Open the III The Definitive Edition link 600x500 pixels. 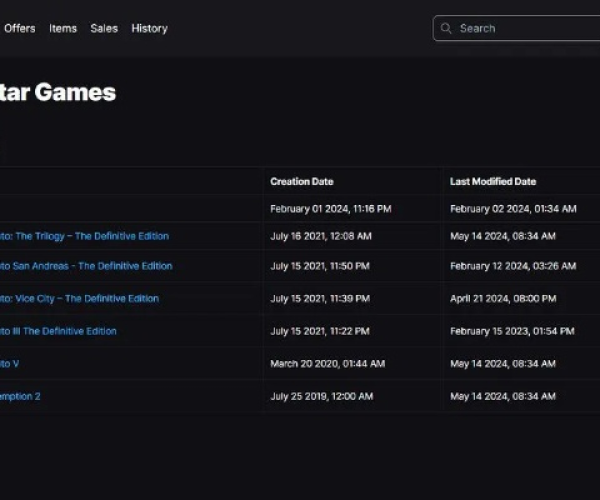pyautogui.click(x=58, y=331)
